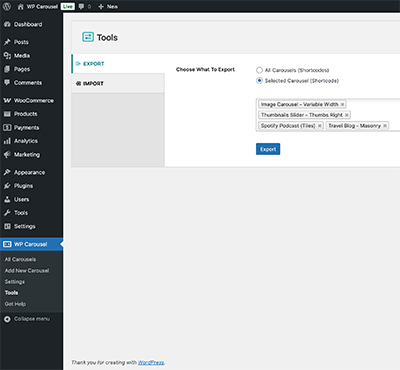
Task: Open All Carousels submenu item
Action: point(20,259)
